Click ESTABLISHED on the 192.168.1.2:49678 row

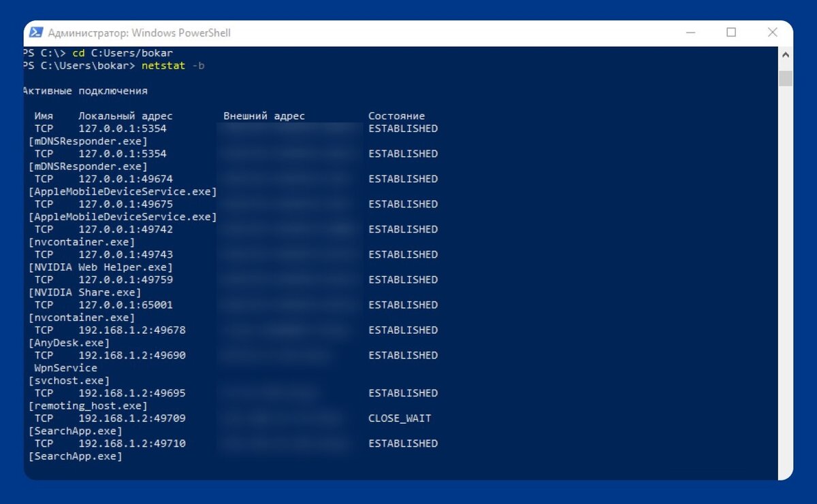403,330
